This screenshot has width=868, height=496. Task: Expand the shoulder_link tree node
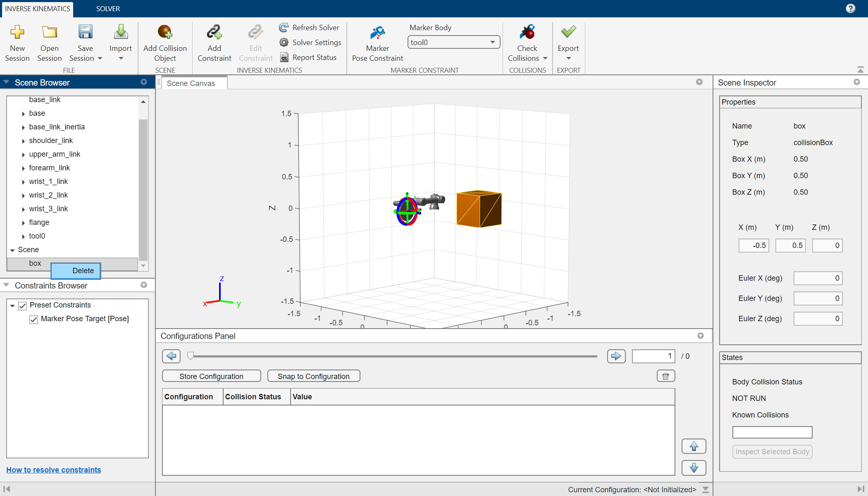pos(23,141)
